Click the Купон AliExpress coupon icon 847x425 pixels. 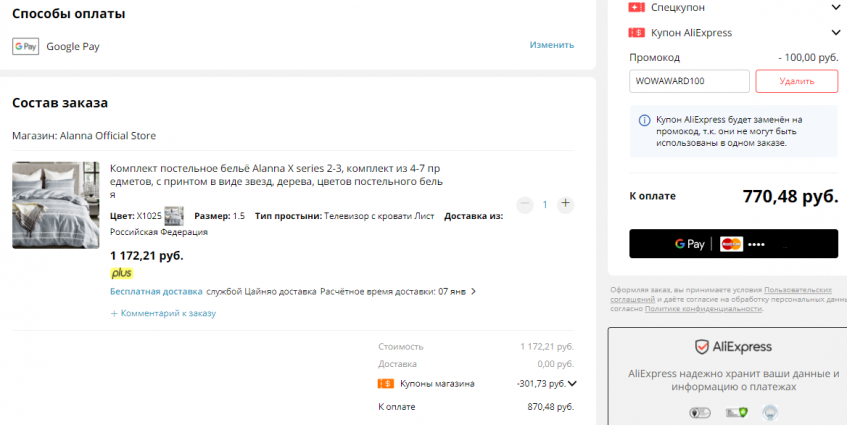point(636,33)
